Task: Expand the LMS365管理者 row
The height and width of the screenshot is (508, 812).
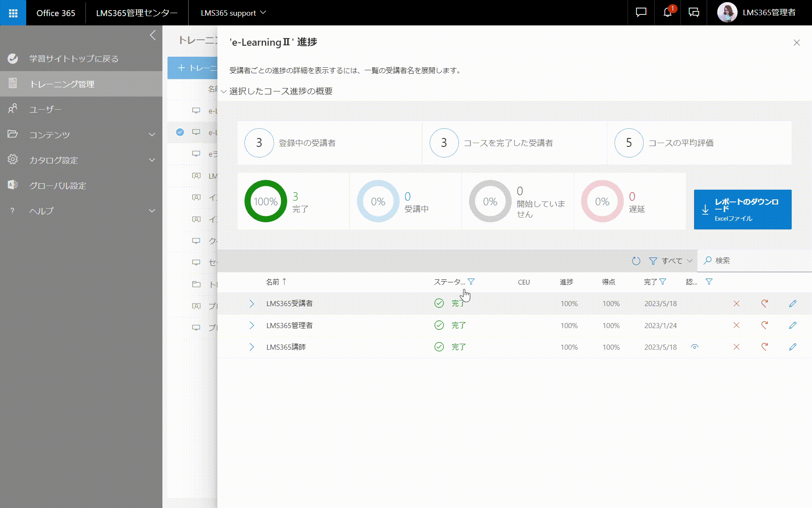Action: [x=252, y=325]
